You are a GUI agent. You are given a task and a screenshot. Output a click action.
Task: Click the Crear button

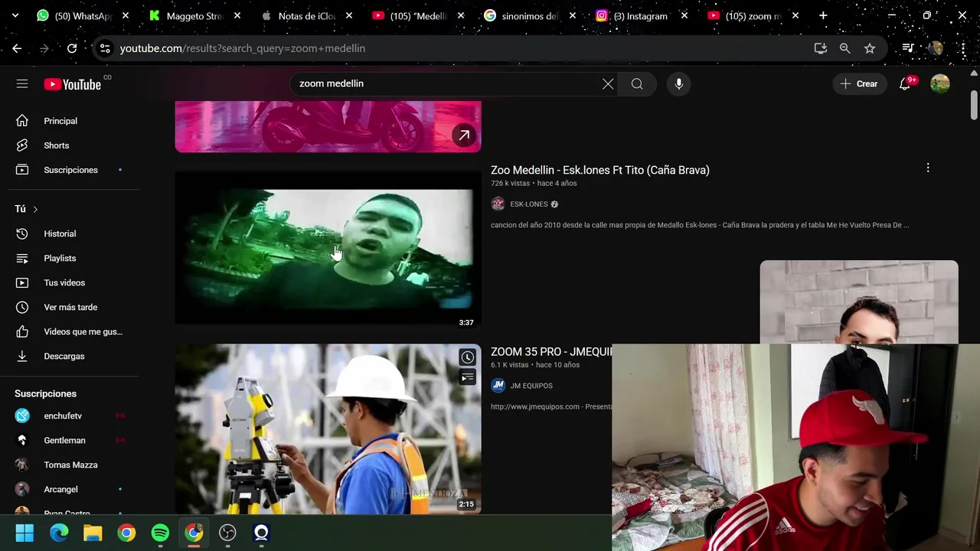tap(859, 83)
